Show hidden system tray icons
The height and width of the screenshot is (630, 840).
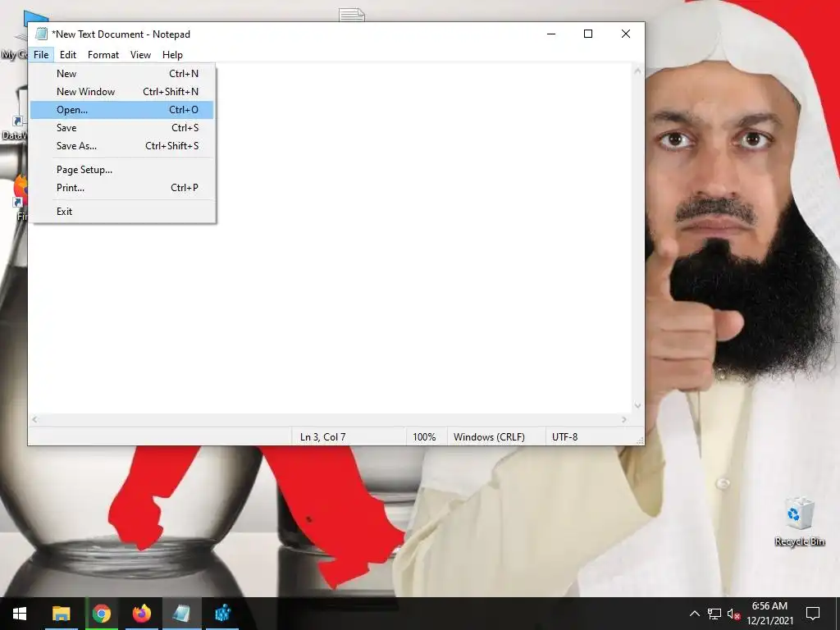[694, 614]
